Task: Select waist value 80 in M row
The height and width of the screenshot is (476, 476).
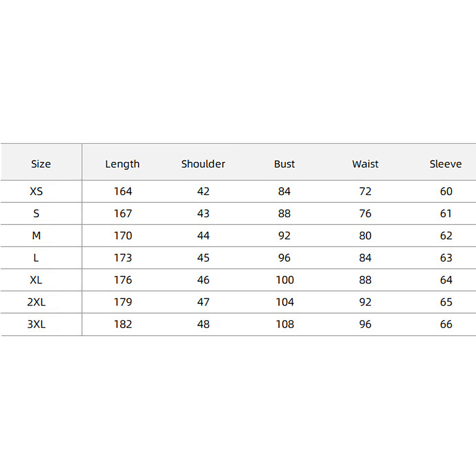Action: pos(365,236)
